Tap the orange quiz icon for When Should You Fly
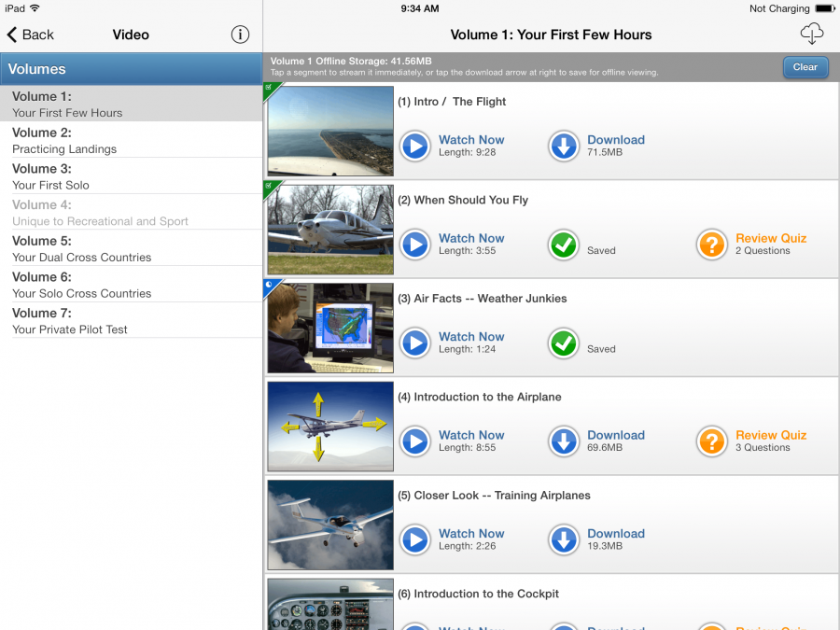This screenshot has width=840, height=630. (711, 245)
